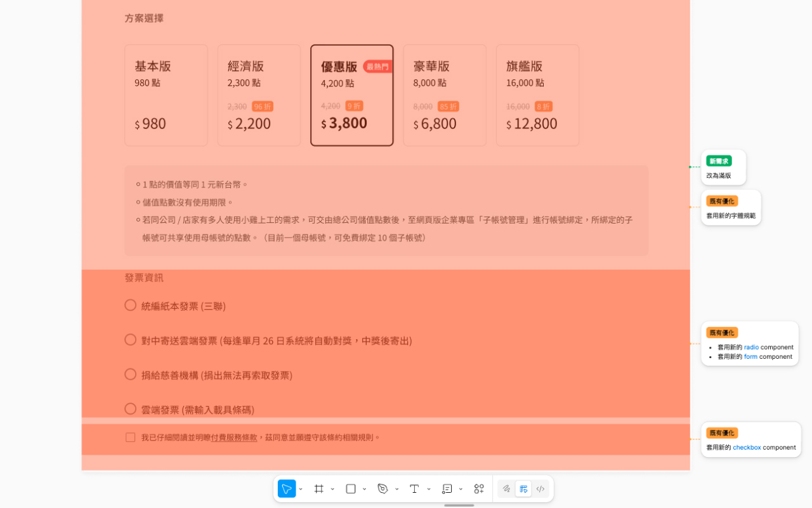Screen dimensions: 812x508
Task: Expand Pen tool options dropdown
Action: [397, 489]
